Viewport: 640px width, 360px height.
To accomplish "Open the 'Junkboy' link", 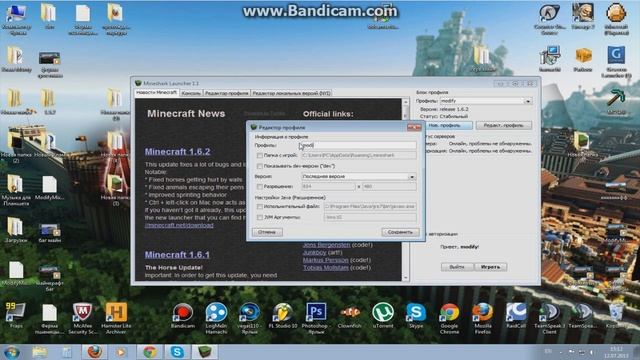I will point(314,252).
